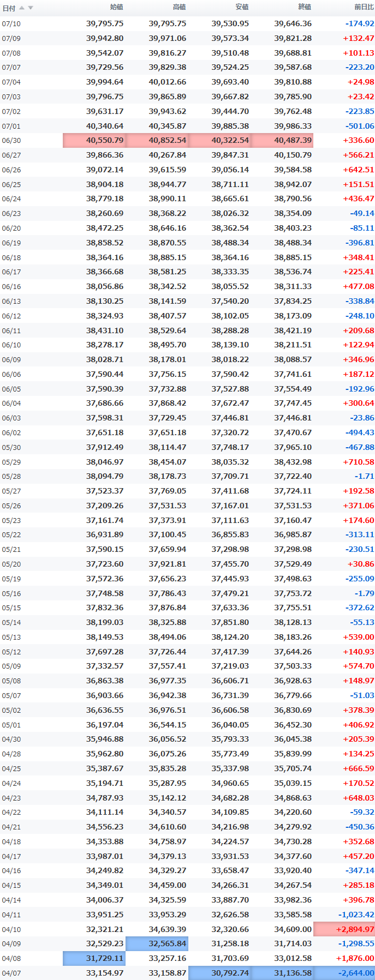This screenshot has width=375, height=980.
Task: Select highlighted high value 40,852.54 on 06/30
Action: 157,140
